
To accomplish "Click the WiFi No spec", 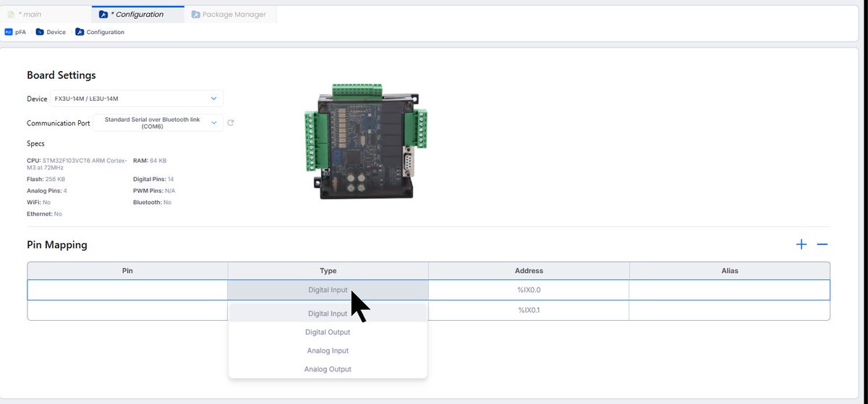I will [38, 202].
